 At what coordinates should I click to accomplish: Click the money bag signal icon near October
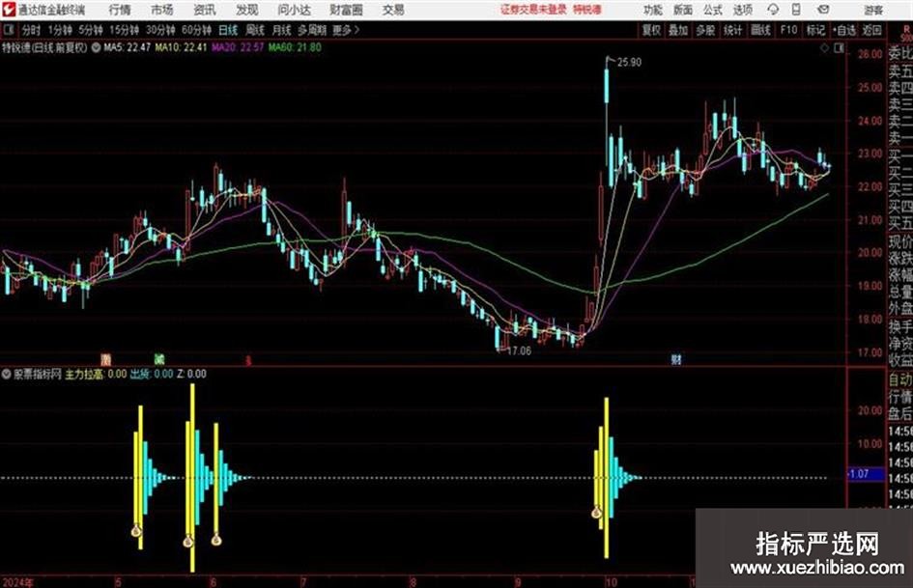pos(596,513)
